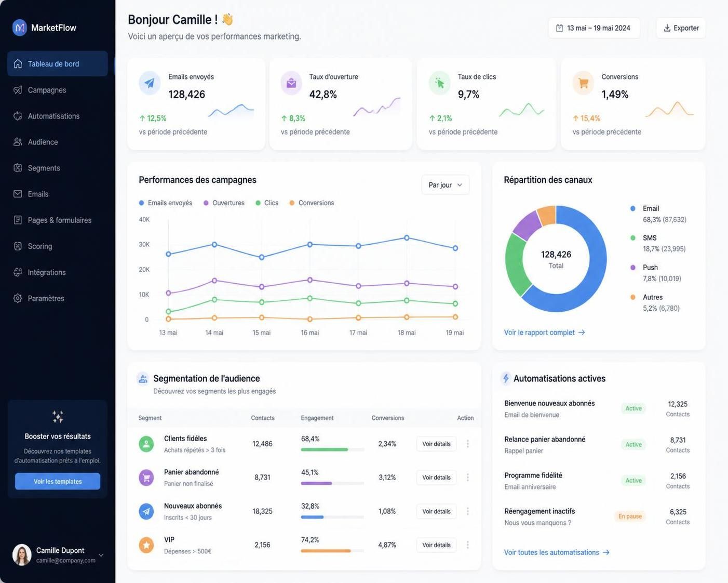Open the more options menu for Clients fidèles
Viewport: 728px width, 583px height.
[468, 444]
